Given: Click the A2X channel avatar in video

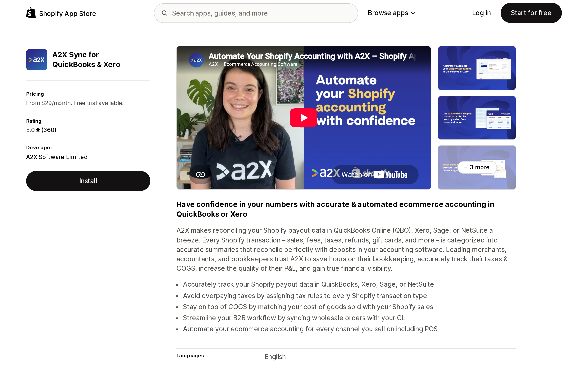Looking at the screenshot, I should (x=196, y=60).
